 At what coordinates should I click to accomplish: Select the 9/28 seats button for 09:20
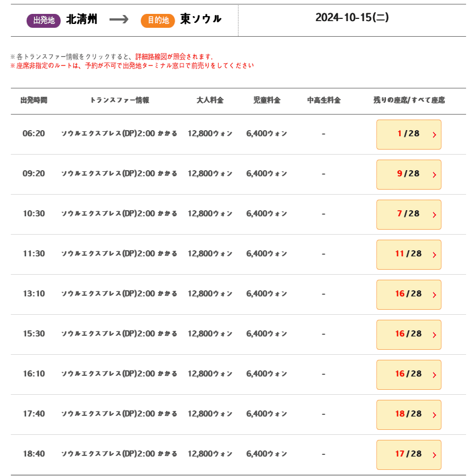coord(408,174)
